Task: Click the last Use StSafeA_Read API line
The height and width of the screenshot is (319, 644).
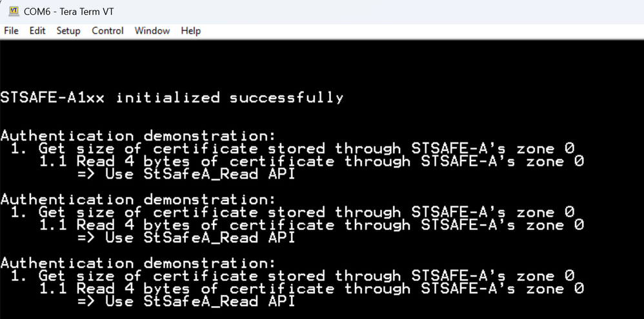Action: [186, 302]
